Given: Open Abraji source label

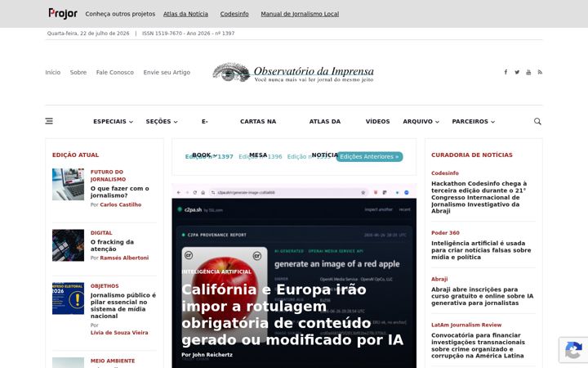Looking at the screenshot, I should click(439, 279).
